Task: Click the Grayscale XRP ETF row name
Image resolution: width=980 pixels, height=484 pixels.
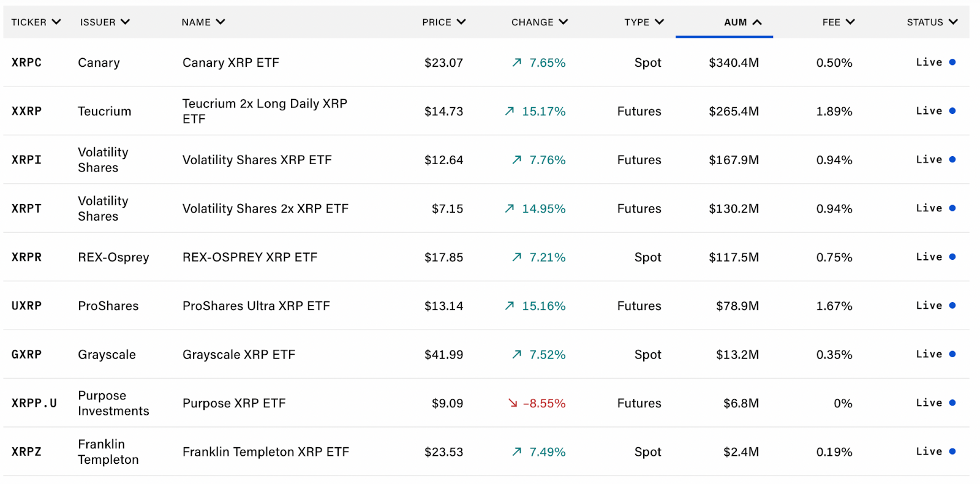Action: pyautogui.click(x=239, y=354)
